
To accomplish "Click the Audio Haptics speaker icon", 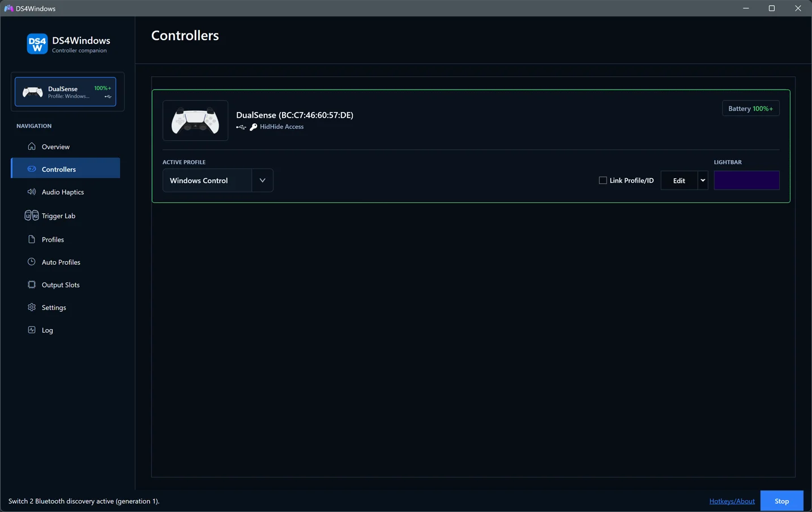I will (32, 192).
